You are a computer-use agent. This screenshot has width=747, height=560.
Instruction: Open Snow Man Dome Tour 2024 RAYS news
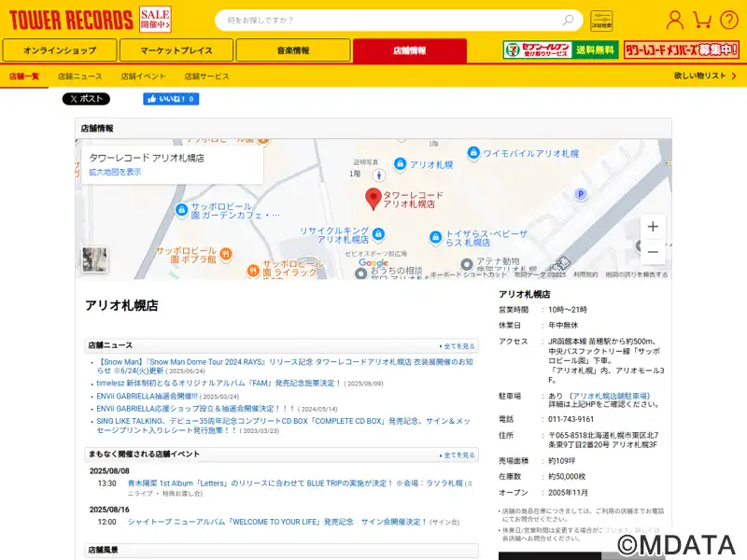[x=285, y=366]
